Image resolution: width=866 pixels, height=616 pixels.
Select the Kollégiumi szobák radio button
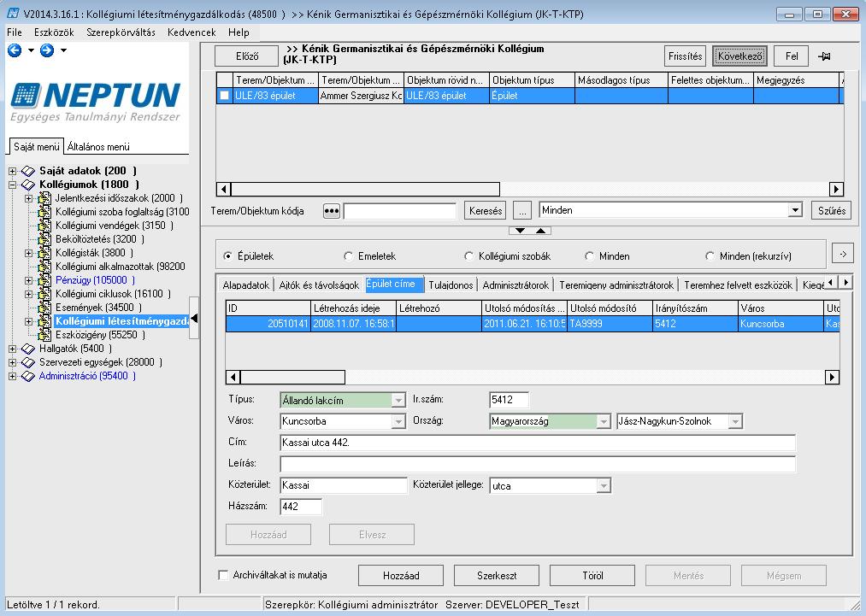tap(468, 256)
